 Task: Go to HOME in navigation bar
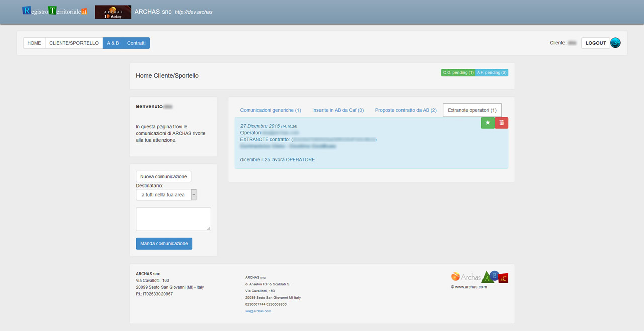pos(34,43)
